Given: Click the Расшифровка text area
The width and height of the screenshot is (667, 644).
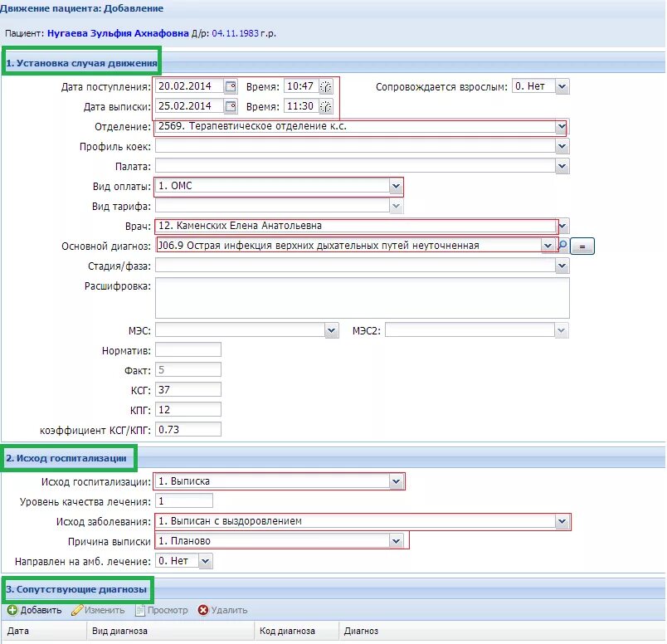Looking at the screenshot, I should click(363, 298).
